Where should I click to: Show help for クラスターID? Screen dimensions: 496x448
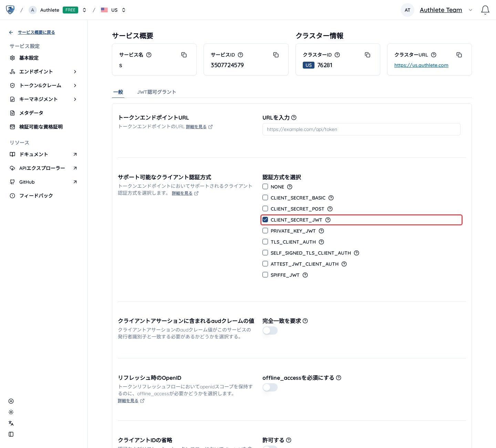pos(337,55)
